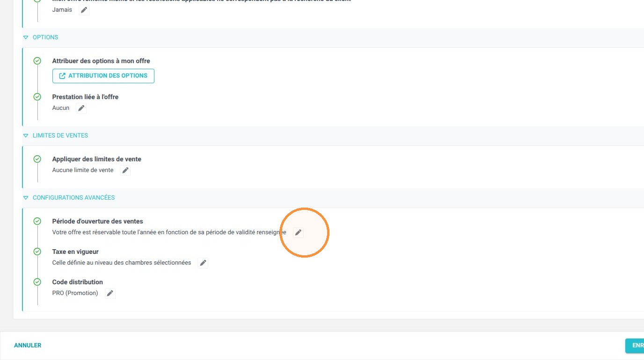The image size is (644, 360).
Task: Edit 'Prestation liée à l'offre' Aucun pencil
Action: click(81, 108)
